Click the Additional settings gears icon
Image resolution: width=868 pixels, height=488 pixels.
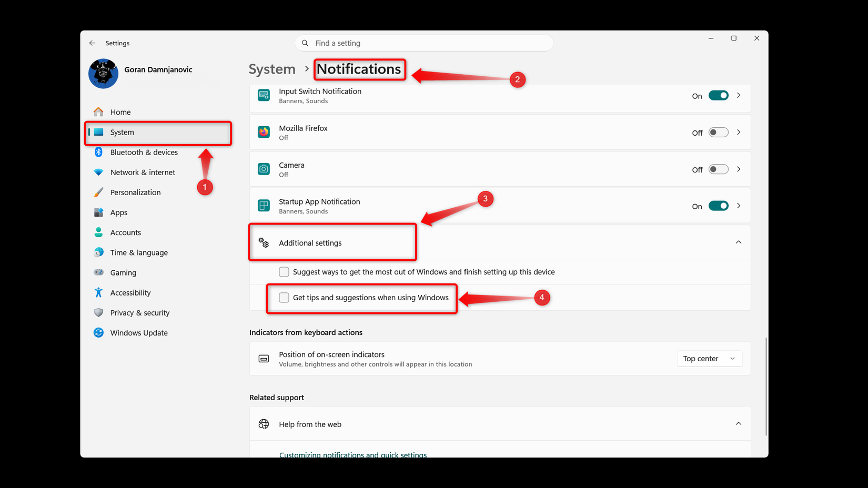pyautogui.click(x=264, y=242)
